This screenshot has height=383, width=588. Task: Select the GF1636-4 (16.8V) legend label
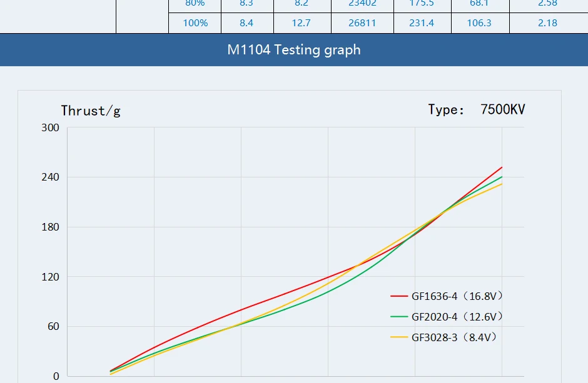[x=457, y=296]
